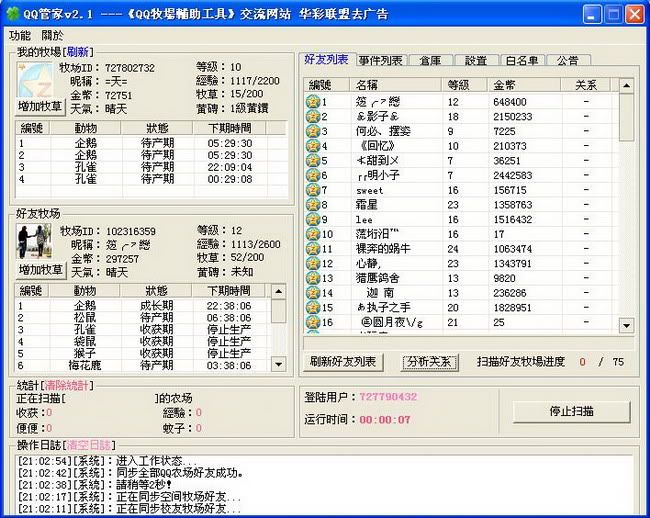The image size is (650, 518).
Task: Click the 刷新 link beside 我的牧場
Action: pyautogui.click(x=78, y=52)
